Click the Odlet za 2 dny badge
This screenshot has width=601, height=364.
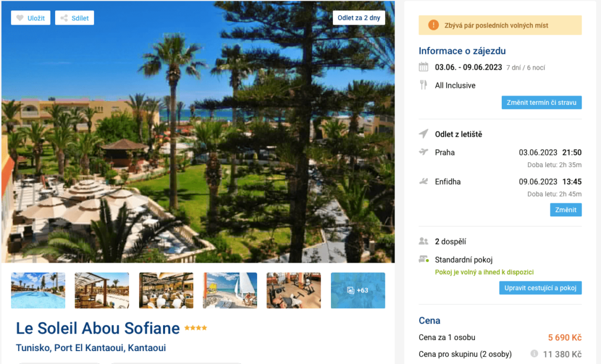point(359,18)
